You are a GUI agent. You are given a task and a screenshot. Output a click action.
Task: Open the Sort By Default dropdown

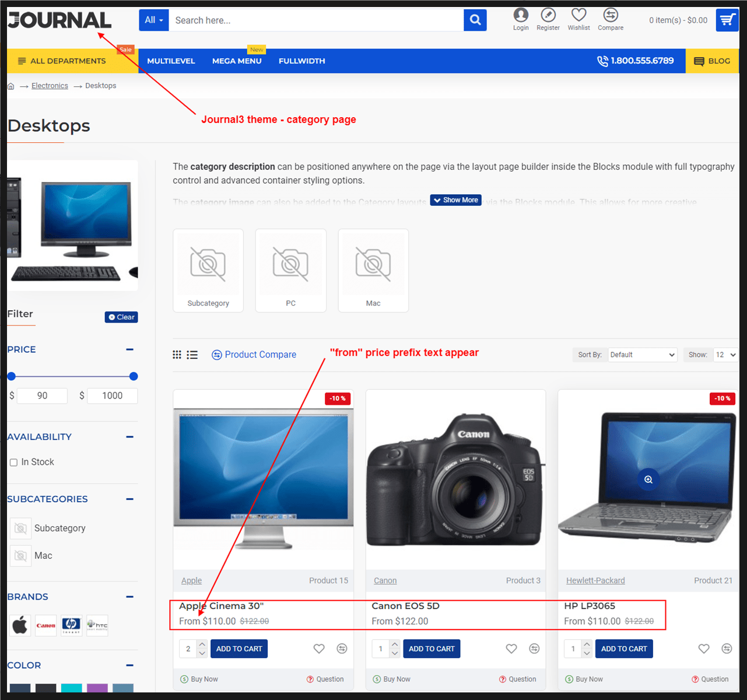pyautogui.click(x=642, y=355)
